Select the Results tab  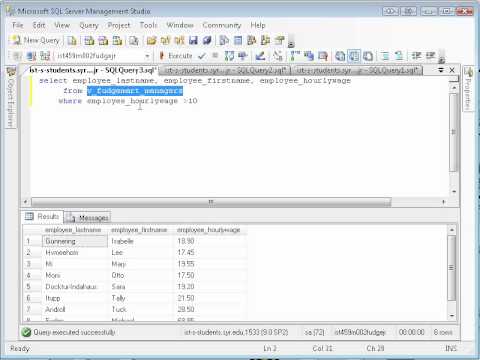point(43,217)
